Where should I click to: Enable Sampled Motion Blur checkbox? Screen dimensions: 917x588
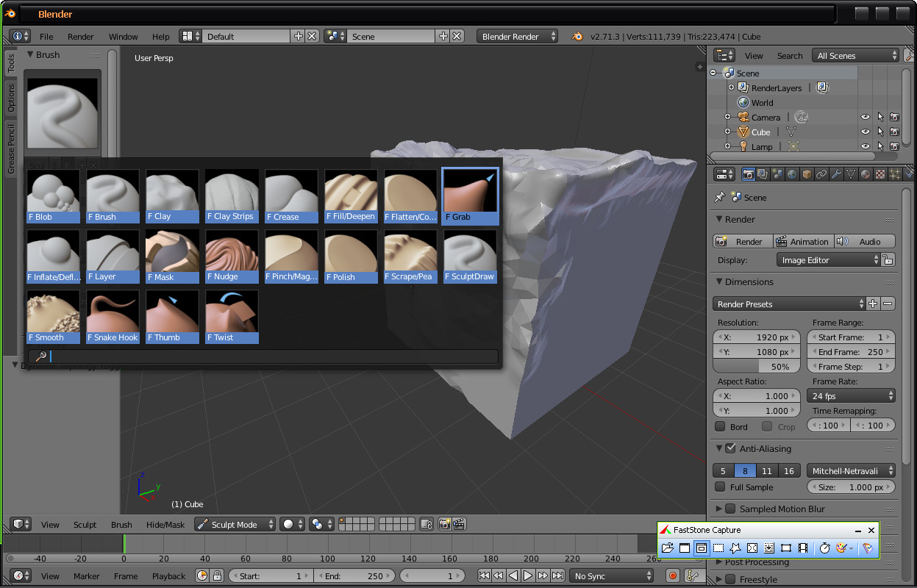pyautogui.click(x=730, y=509)
